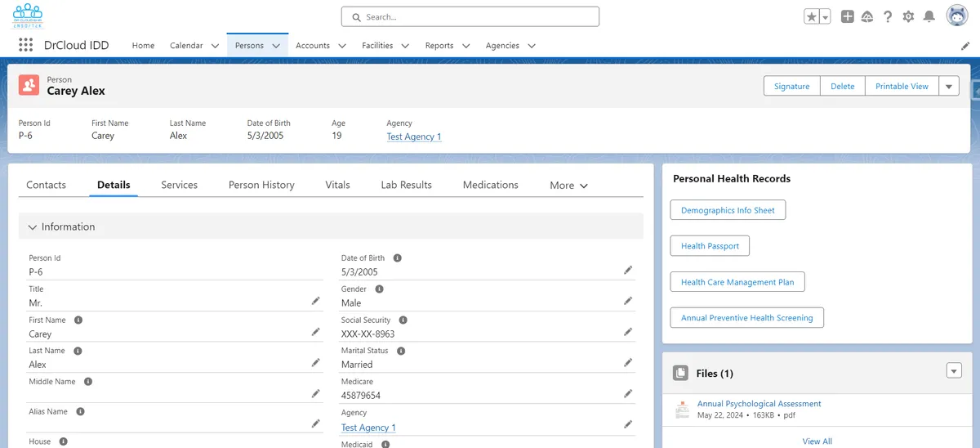Open the Setup gear icon
The height and width of the screenshot is (448, 980).
tap(908, 16)
